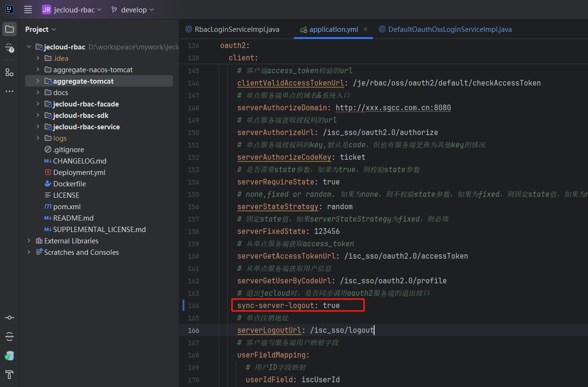The height and width of the screenshot is (387, 588).
Task: Open the Git tool window icon
Action: pyautogui.click(x=10, y=318)
